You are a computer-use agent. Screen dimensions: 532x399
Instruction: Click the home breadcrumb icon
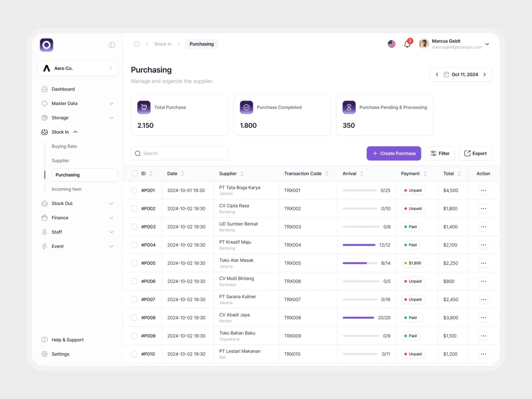(x=137, y=44)
